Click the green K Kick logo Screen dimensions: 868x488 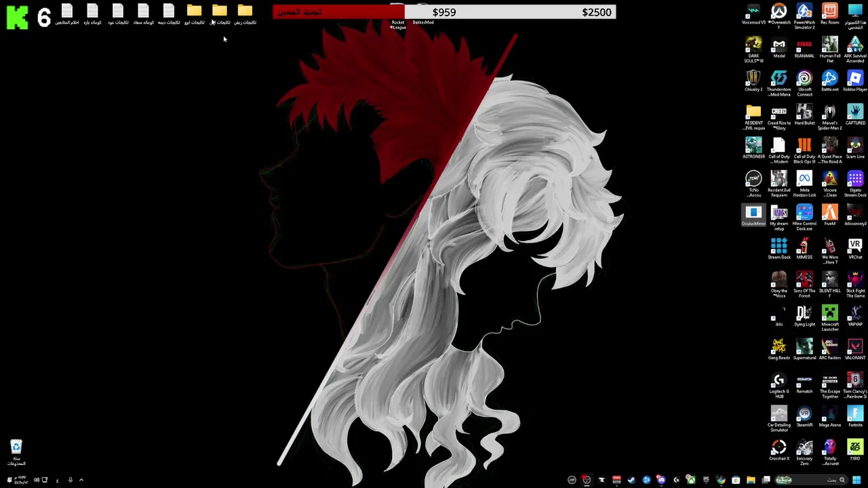point(17,16)
